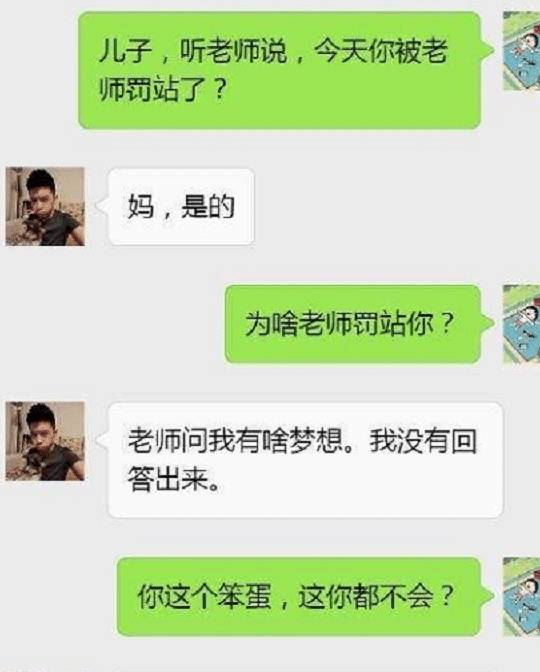Tap son's photo avatar next to '妈，是的'

point(45,206)
